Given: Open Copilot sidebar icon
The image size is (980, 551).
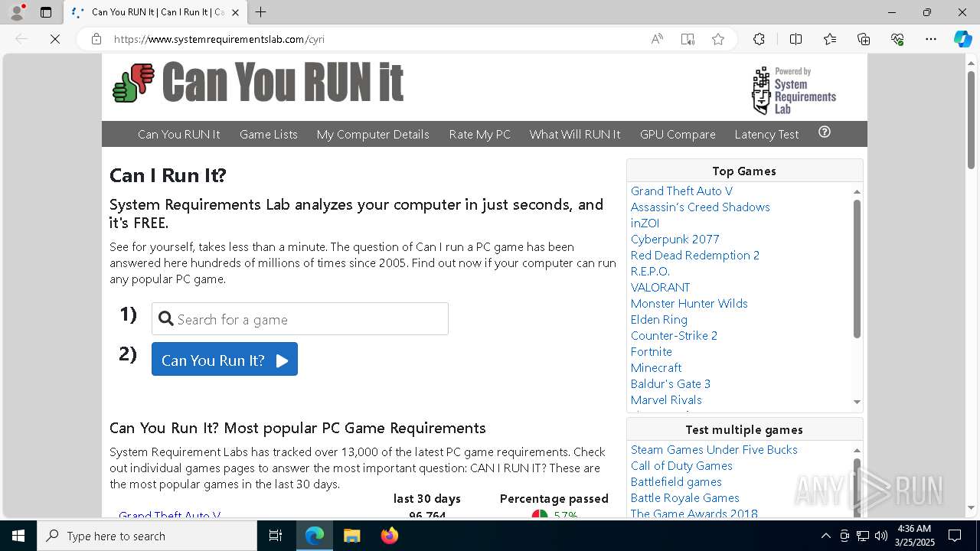Looking at the screenshot, I should (x=962, y=39).
